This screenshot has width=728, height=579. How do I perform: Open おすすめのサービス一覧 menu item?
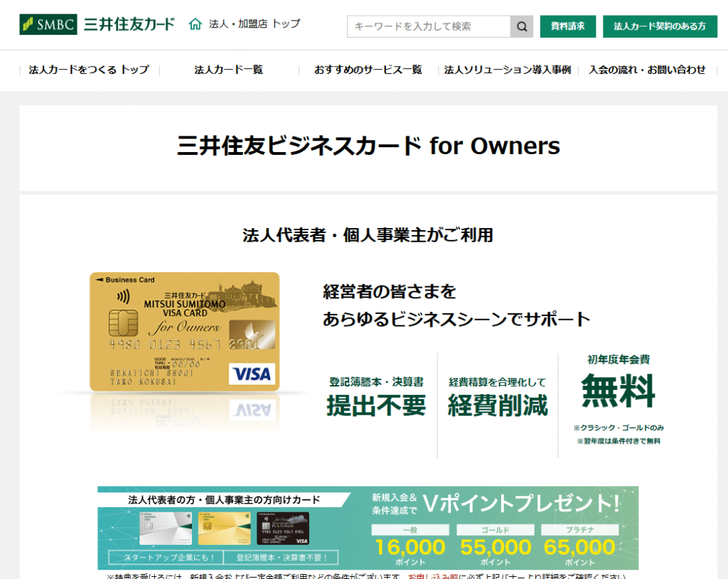pyautogui.click(x=368, y=70)
